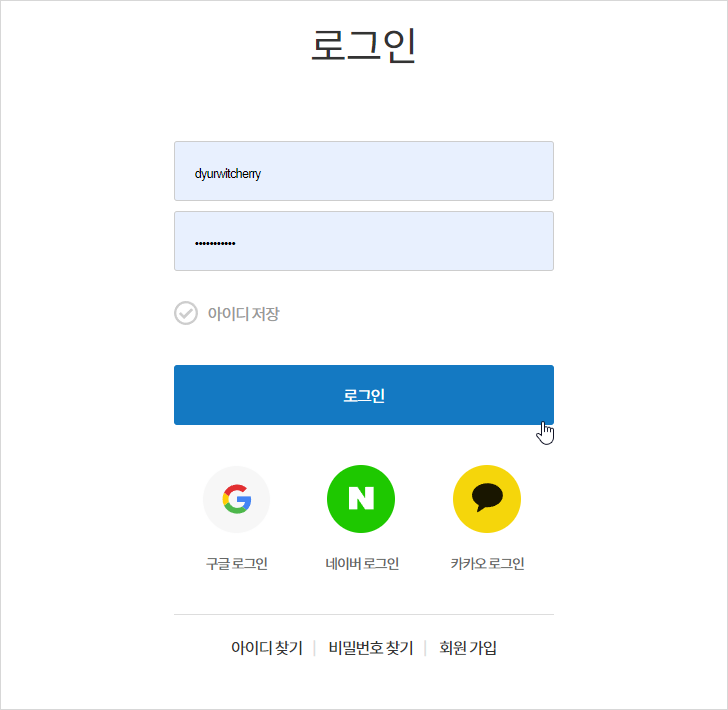Open the 아이디 찾기 link
This screenshot has width=728, height=710.
click(267, 648)
